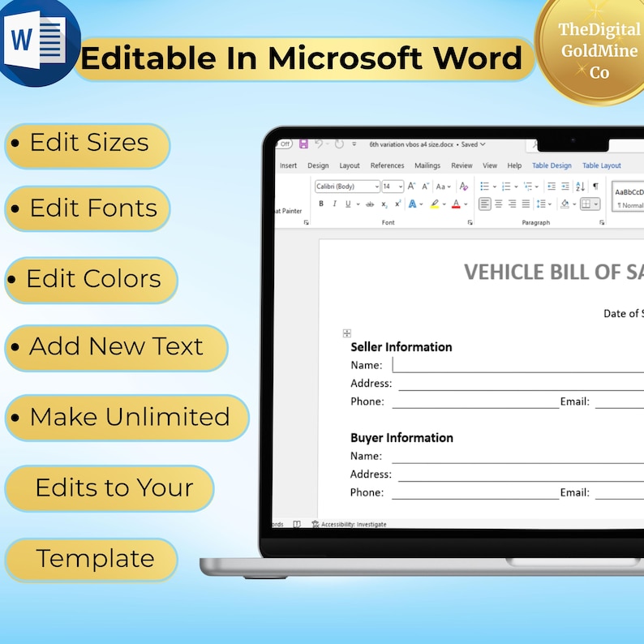The height and width of the screenshot is (644, 644).
Task: Switch to the References tab
Action: [x=388, y=165]
